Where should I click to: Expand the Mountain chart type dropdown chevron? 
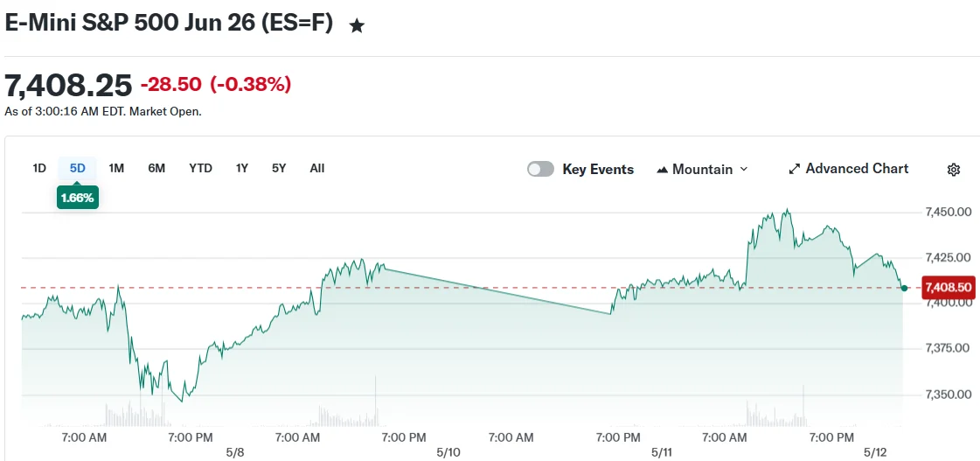tap(744, 169)
